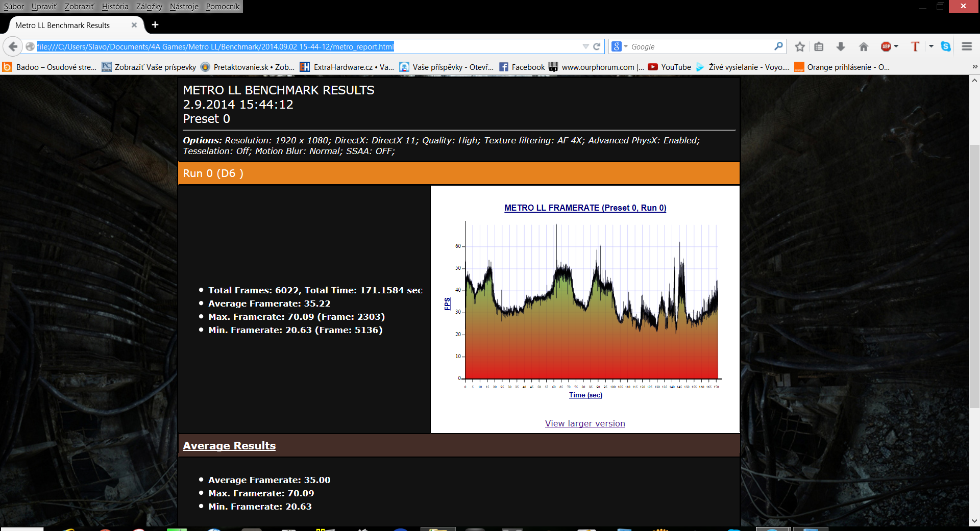The image size is (980, 531).
Task: Go to Home page icon
Action: (x=864, y=46)
